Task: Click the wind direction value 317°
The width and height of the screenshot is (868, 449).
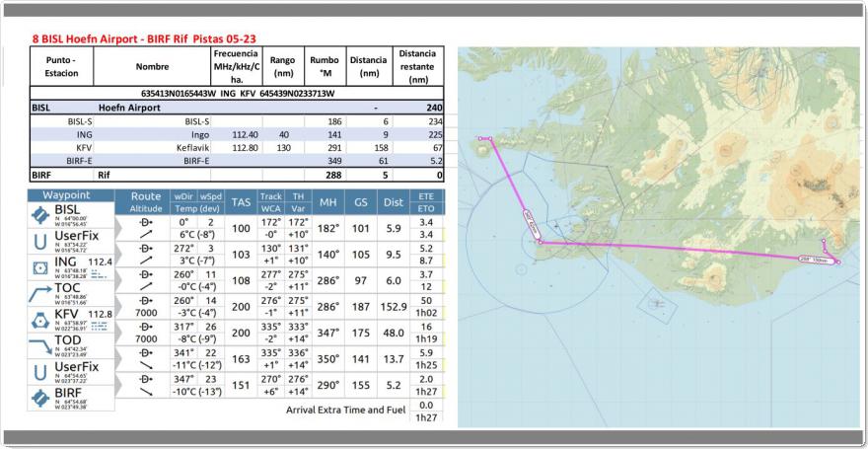Action: click(183, 327)
